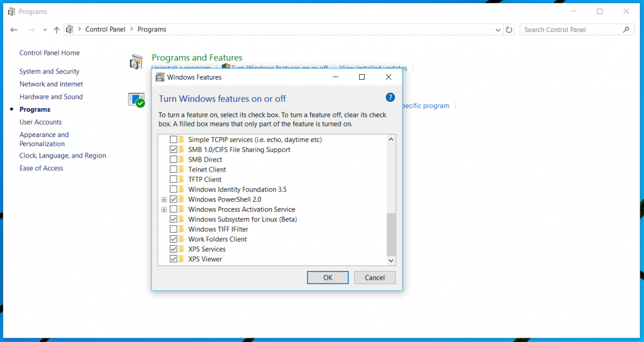Uncheck SMB 1.0/CIFS File Sharing Support

coord(173,149)
